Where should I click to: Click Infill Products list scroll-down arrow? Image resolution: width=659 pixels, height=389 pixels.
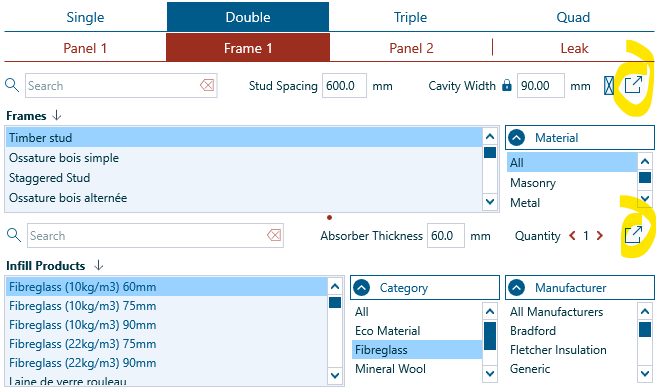click(335, 375)
